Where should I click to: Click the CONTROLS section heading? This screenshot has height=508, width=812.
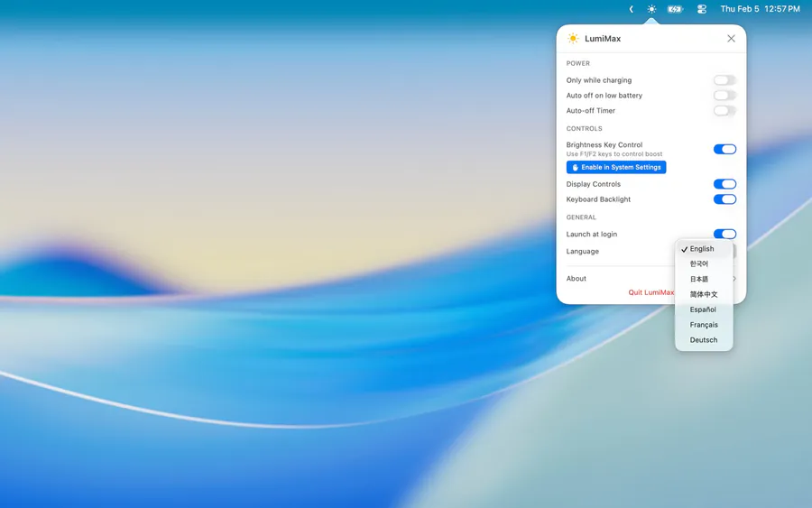tap(584, 128)
